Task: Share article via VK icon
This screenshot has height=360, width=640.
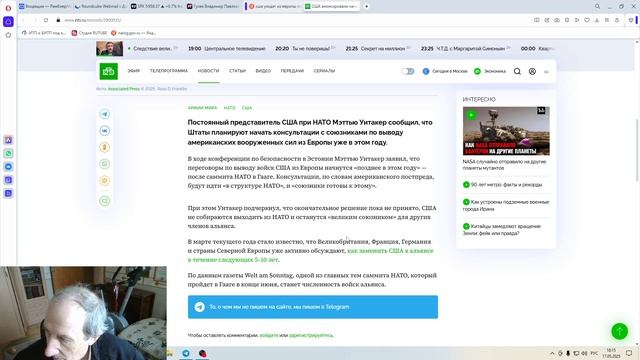Action: 105,131
